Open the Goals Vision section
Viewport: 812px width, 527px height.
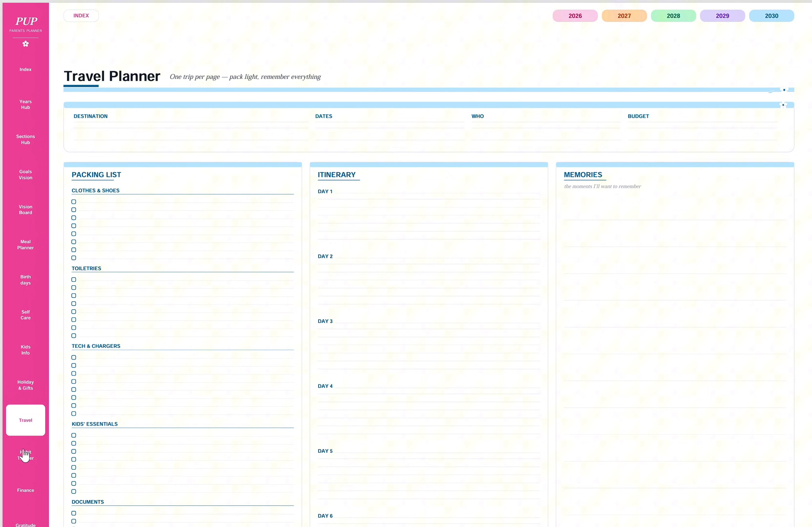(x=26, y=175)
